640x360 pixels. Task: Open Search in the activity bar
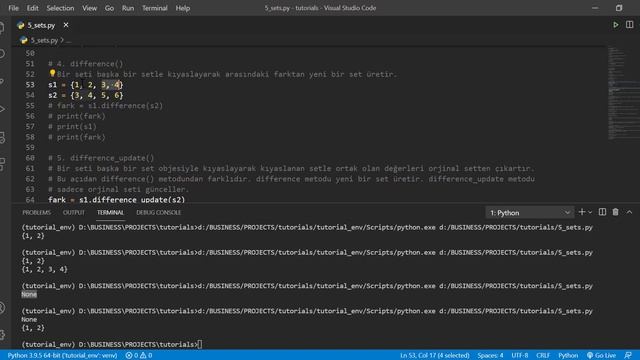click(x=2, y=54)
